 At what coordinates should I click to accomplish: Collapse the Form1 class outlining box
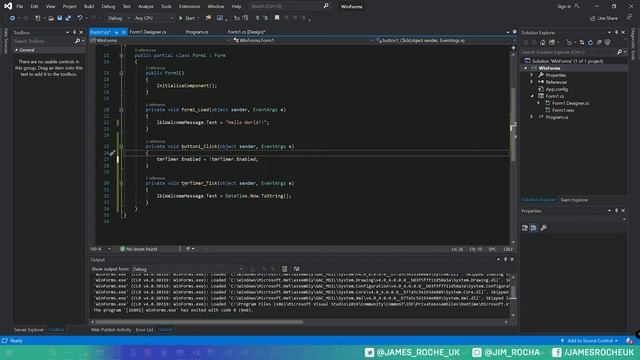pyautogui.click(x=121, y=55)
